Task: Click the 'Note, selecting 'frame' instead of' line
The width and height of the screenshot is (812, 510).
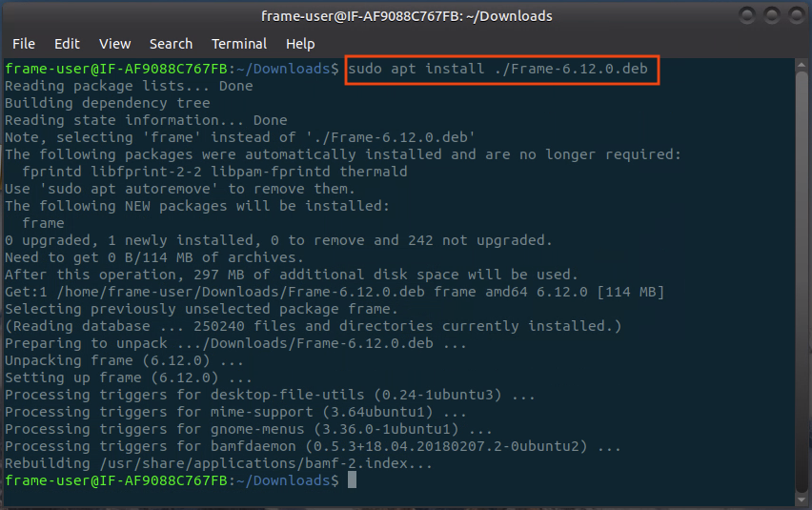Action: coord(240,137)
